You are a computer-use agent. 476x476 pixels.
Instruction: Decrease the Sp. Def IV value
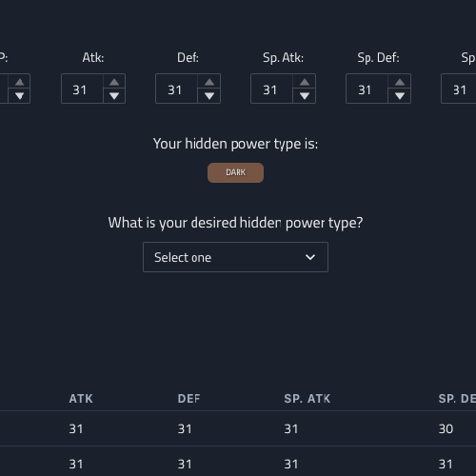pos(400,96)
